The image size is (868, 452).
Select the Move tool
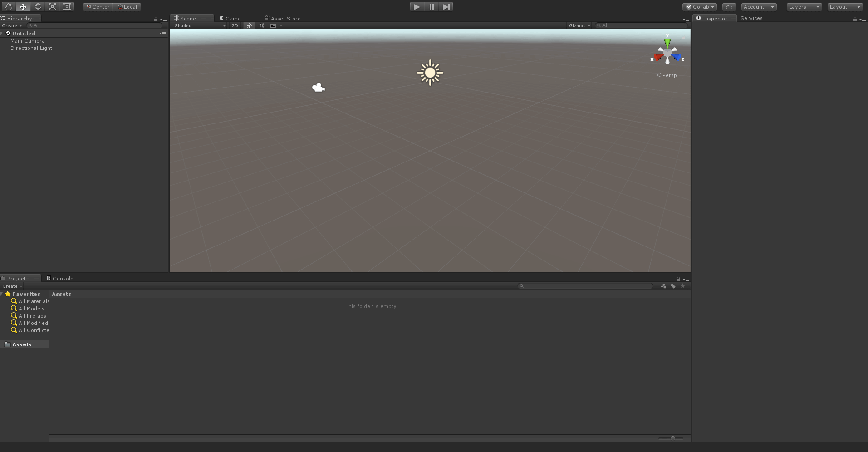(x=23, y=6)
